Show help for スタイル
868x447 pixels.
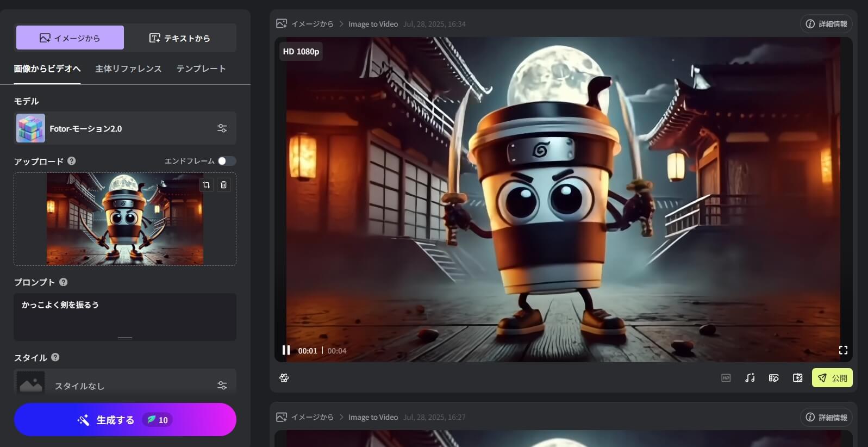[55, 357]
